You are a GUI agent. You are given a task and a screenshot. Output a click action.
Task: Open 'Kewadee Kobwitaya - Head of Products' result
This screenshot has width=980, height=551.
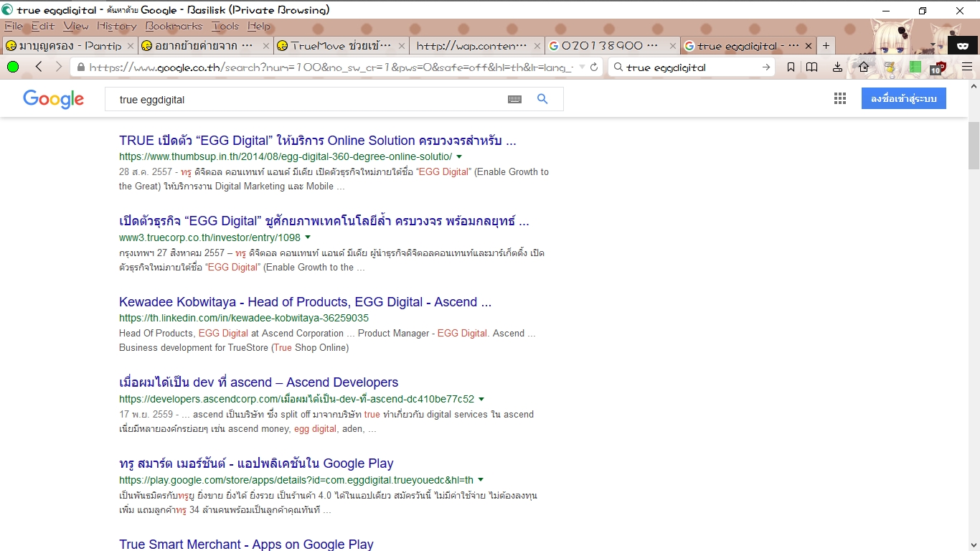305,302
